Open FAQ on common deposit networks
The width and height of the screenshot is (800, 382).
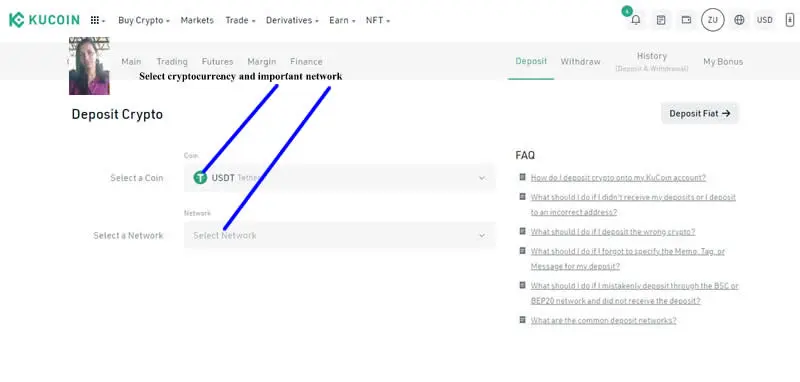click(x=604, y=320)
